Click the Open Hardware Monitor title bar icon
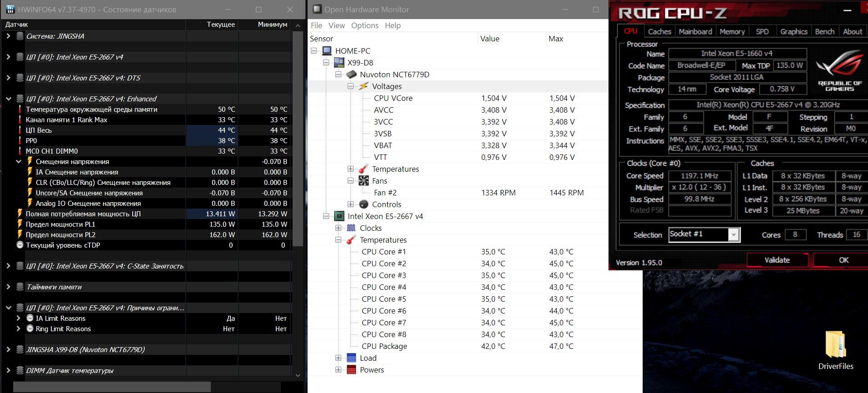 (x=317, y=9)
